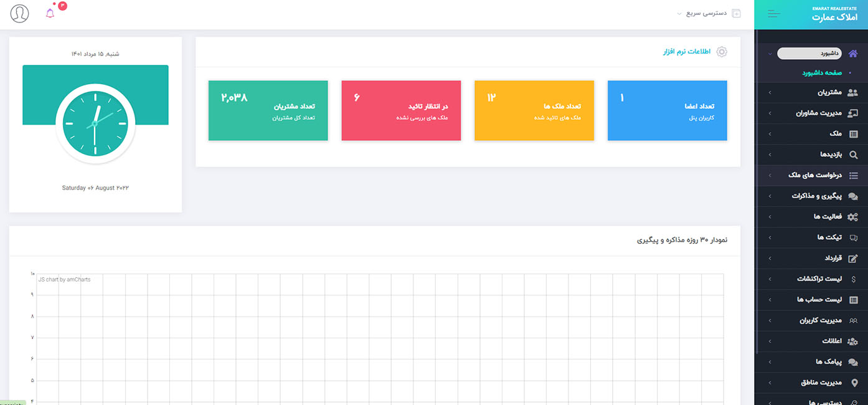
Task: Click the analog clock widget
Action: [95, 123]
